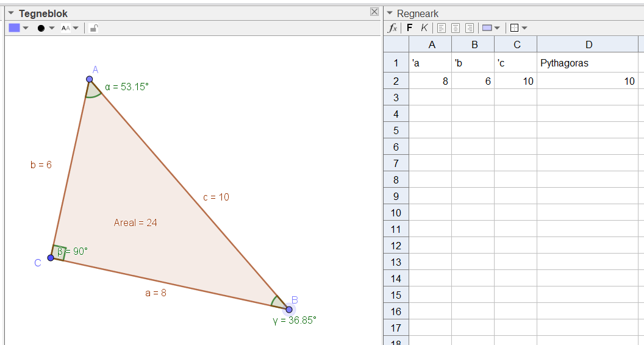Collapse the Regneark panel triangle

pos(389,13)
